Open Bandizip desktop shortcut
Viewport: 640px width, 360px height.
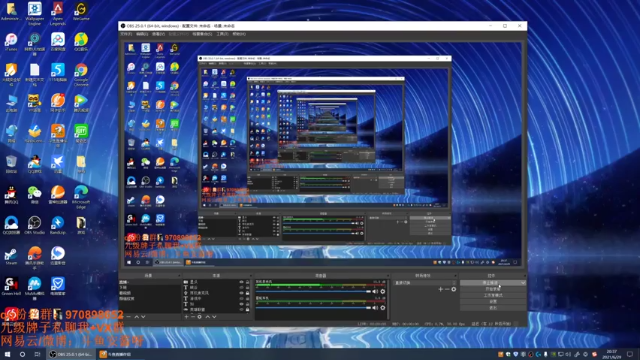(58, 225)
